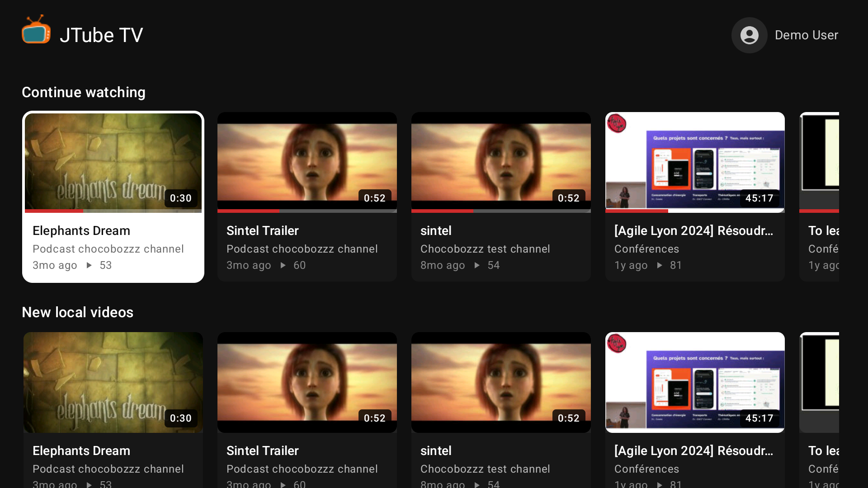Open Agile Lyon 2024 thumbnail in New local videos
Viewport: 868px width, 488px height.
[695, 382]
